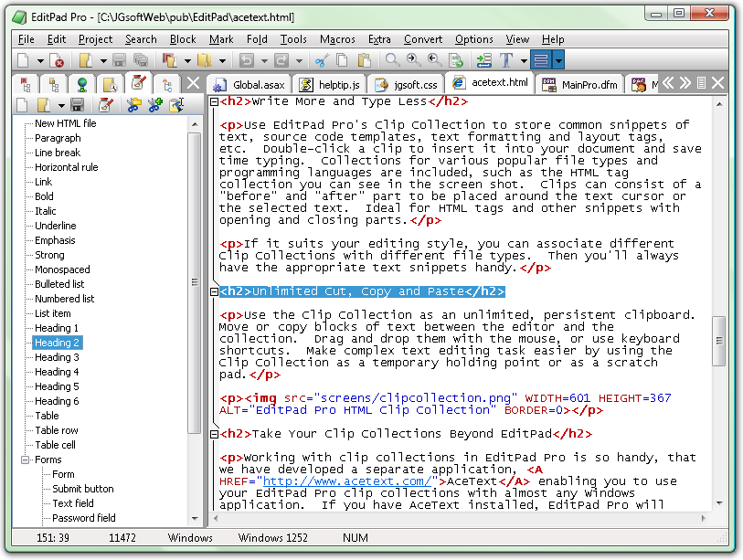
Task: Close the side panel with its X button
Action: pos(194,83)
